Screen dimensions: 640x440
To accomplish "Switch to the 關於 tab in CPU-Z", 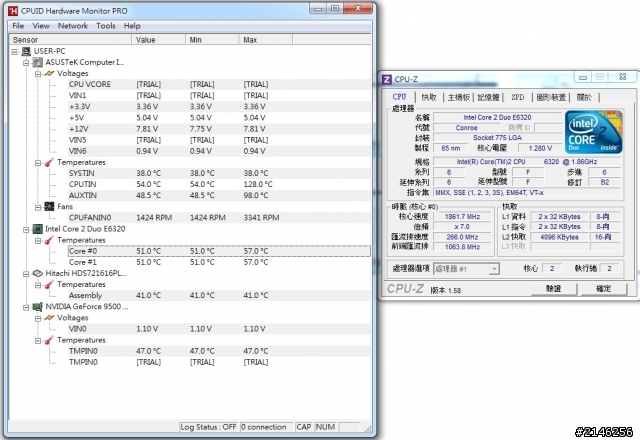I will coord(584,97).
